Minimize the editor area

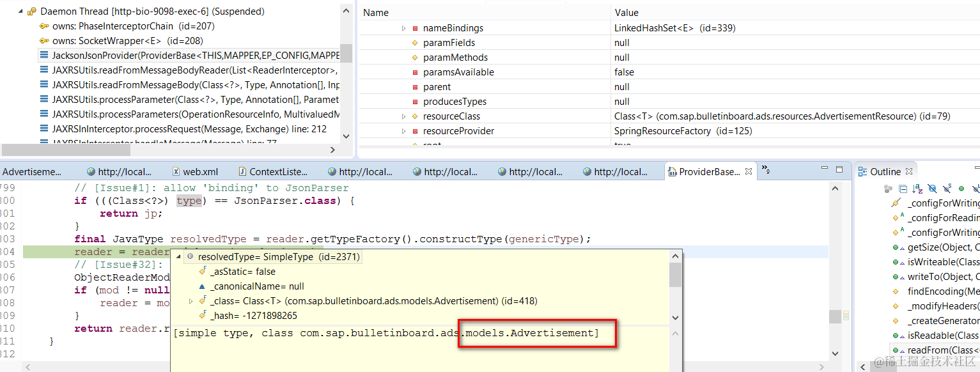click(x=825, y=169)
